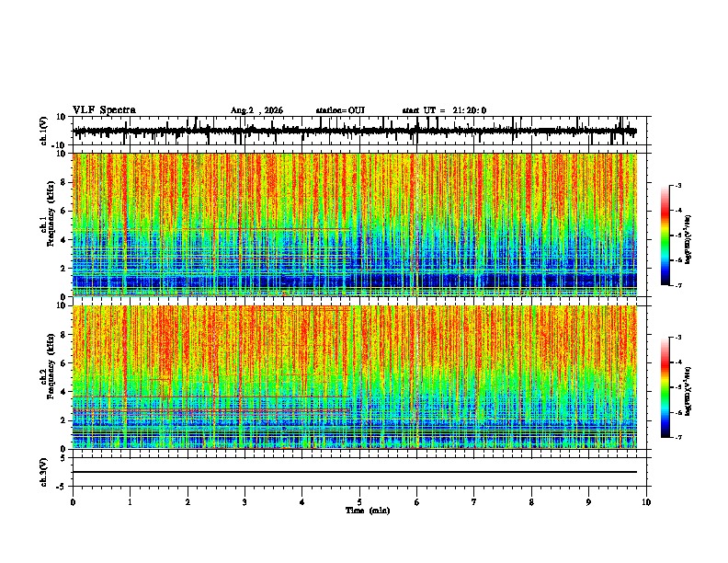Click the flat ch.3 voltage trace line
Screen dimensions: 728x563
point(355,472)
